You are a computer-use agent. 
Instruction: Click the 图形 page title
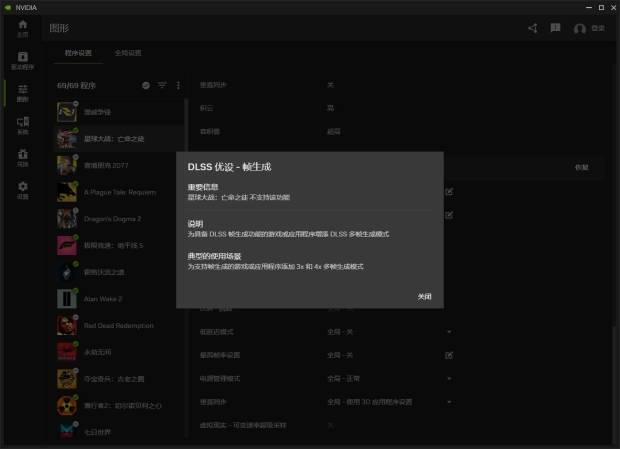click(x=59, y=28)
